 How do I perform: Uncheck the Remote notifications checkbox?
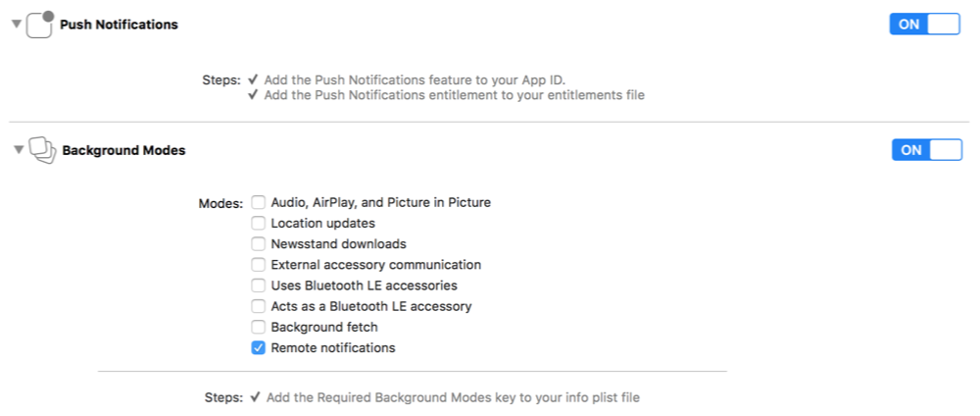click(x=259, y=348)
